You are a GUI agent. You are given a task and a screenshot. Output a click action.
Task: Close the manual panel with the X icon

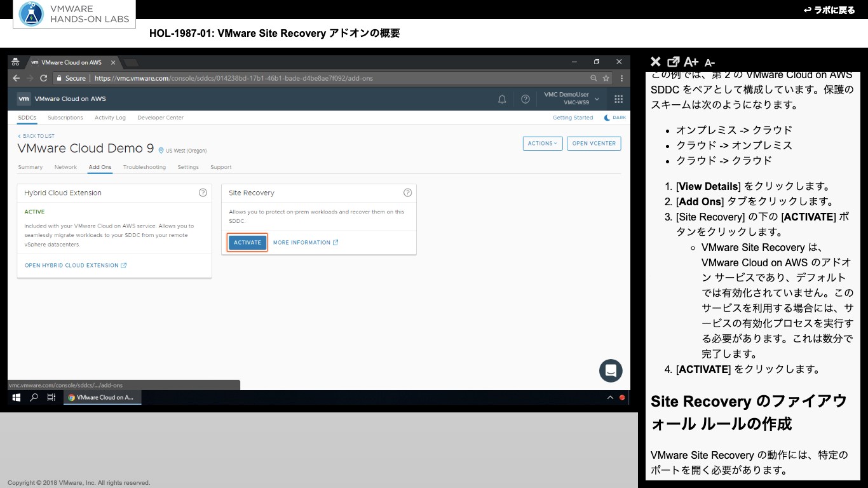coord(656,62)
